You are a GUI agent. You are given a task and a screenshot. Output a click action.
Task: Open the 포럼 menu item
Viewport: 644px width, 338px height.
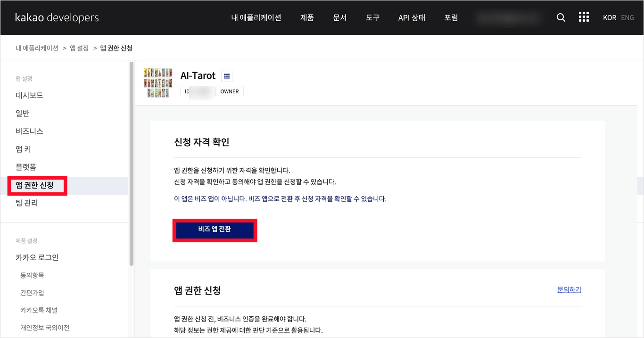point(451,17)
